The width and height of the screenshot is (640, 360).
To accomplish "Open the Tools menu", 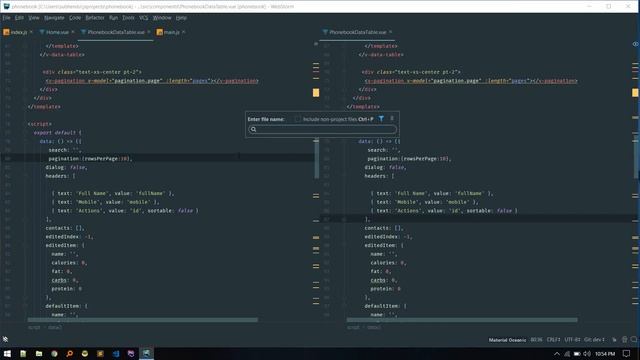I will tap(128, 18).
